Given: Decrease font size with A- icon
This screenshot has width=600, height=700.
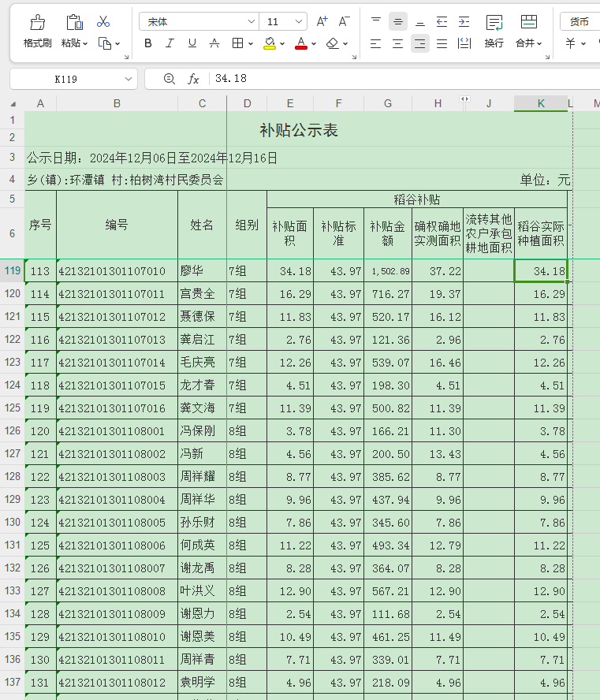Looking at the screenshot, I should coord(344,21).
